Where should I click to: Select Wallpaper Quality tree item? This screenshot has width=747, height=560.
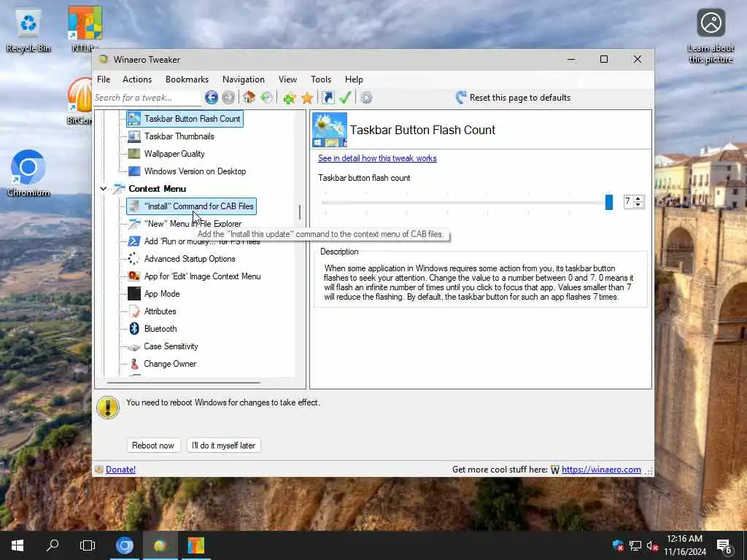pyautogui.click(x=174, y=154)
